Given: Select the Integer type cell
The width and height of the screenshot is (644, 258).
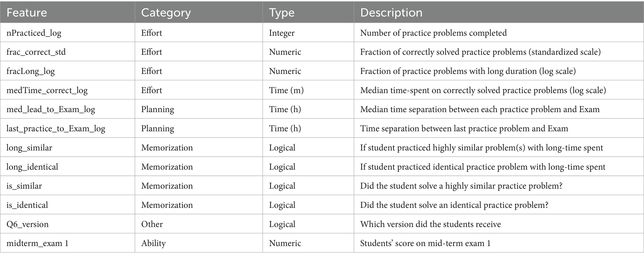Looking at the screenshot, I should pos(282,33).
